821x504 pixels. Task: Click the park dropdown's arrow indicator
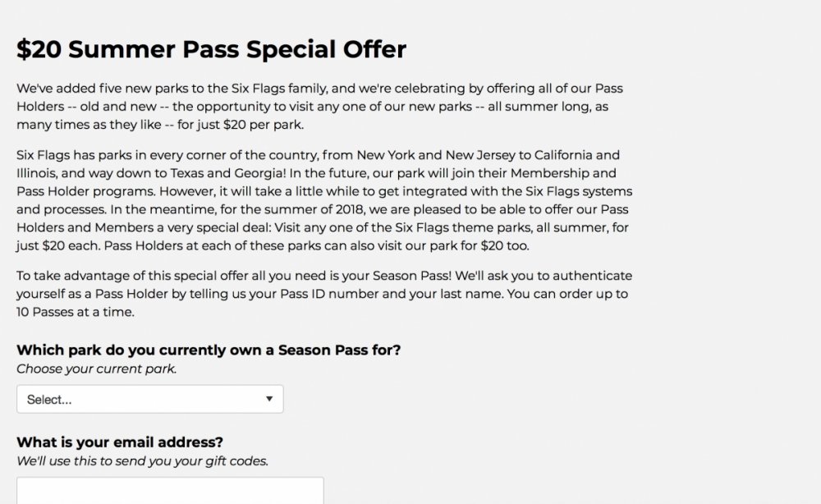tap(269, 399)
